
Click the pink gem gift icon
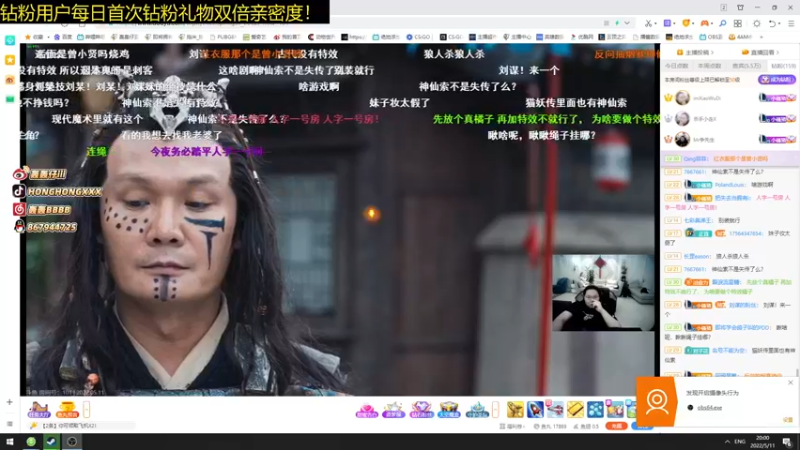pos(366,409)
